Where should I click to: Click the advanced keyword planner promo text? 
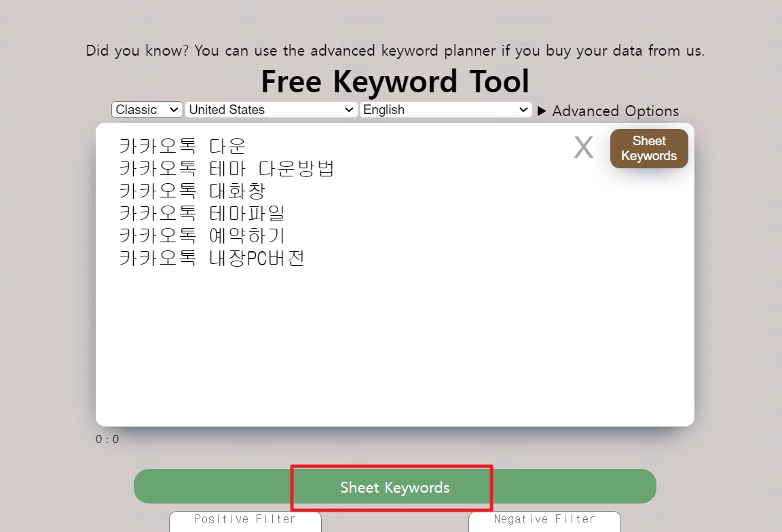(x=394, y=50)
